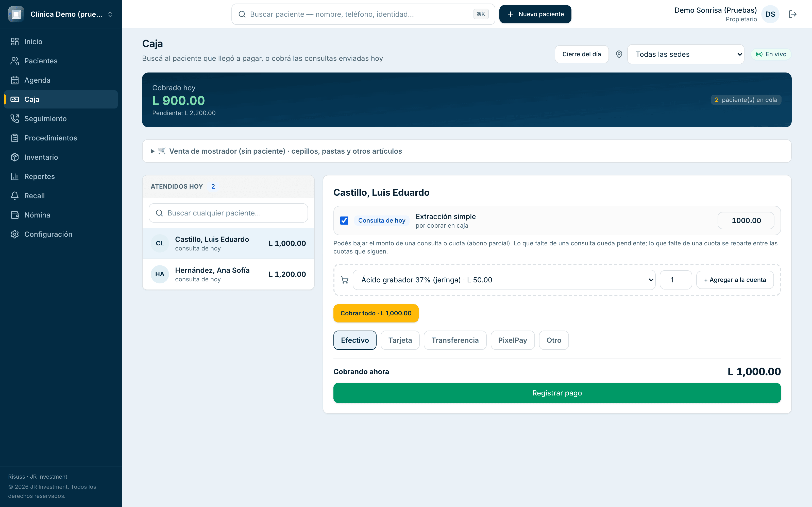Click the Cierre del día button
This screenshot has width=812, height=507.
(582, 54)
